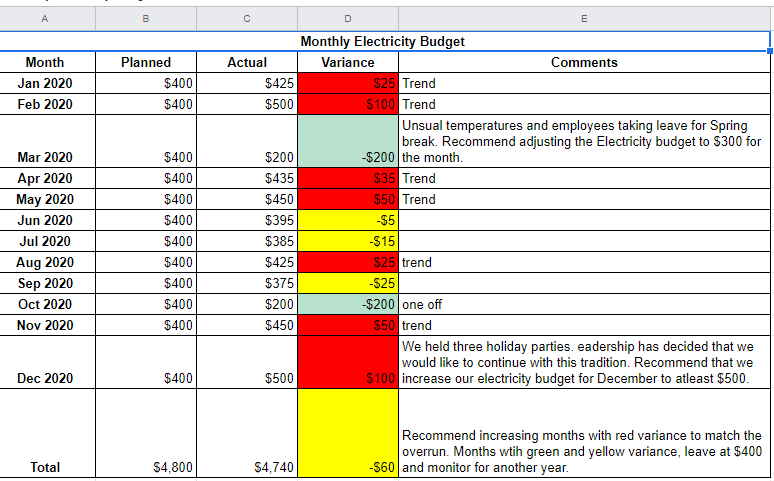Click the empty Jun 2020 comment cell
The height and width of the screenshot is (481, 774).
tap(584, 220)
